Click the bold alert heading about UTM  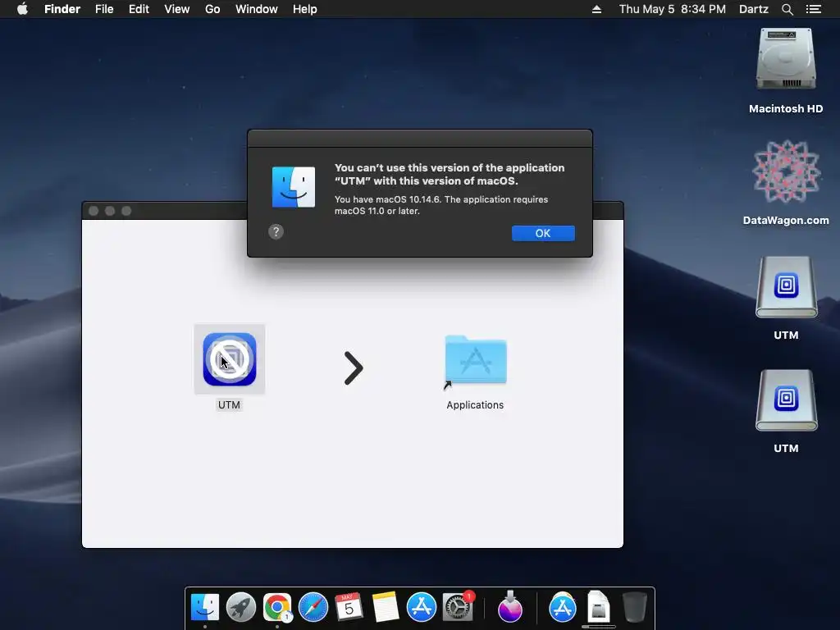[x=450, y=174]
